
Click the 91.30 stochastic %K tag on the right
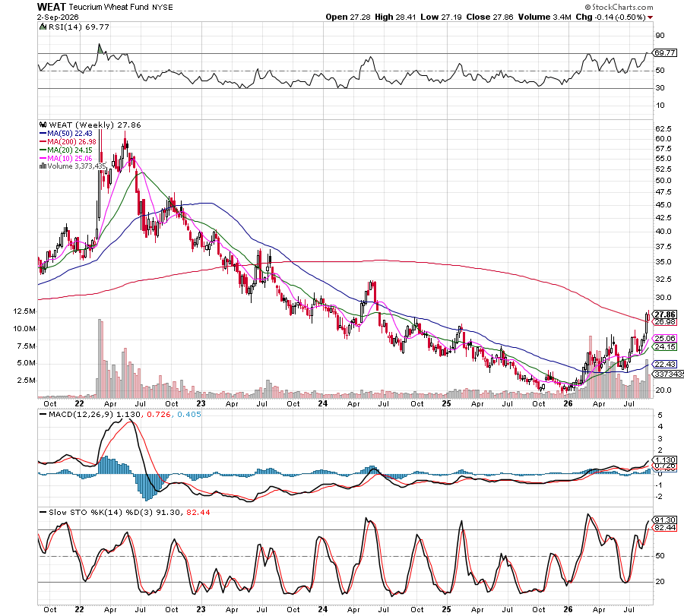click(x=665, y=520)
